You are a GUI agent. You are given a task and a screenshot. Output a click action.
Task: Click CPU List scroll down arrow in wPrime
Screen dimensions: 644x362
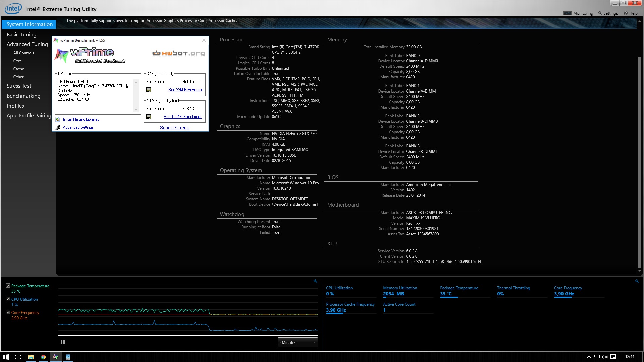[x=136, y=109]
